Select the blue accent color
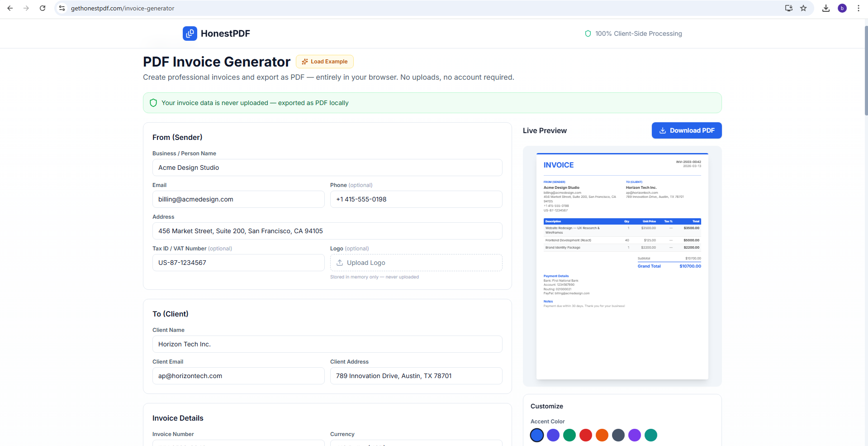This screenshot has width=868, height=446. [537, 435]
